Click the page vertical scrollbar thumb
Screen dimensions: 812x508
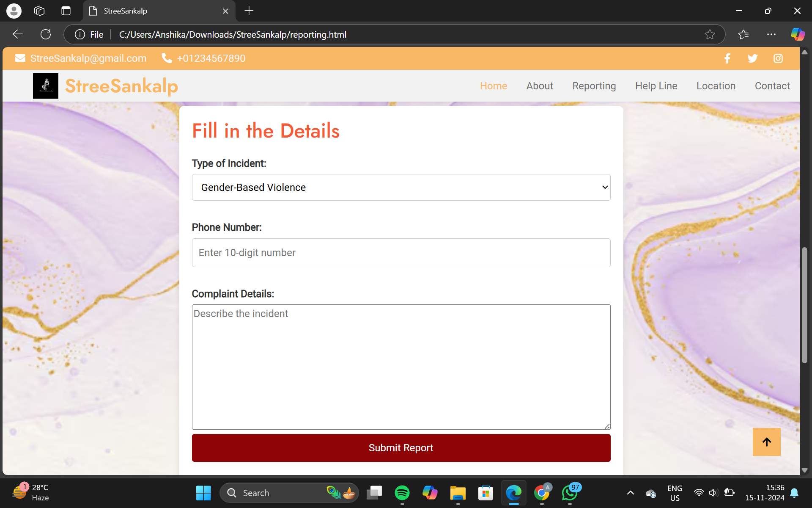click(x=804, y=305)
